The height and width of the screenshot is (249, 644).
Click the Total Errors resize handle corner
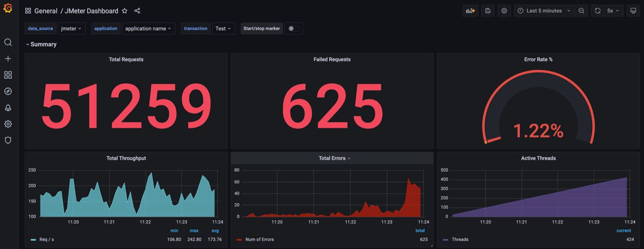(x=431, y=246)
